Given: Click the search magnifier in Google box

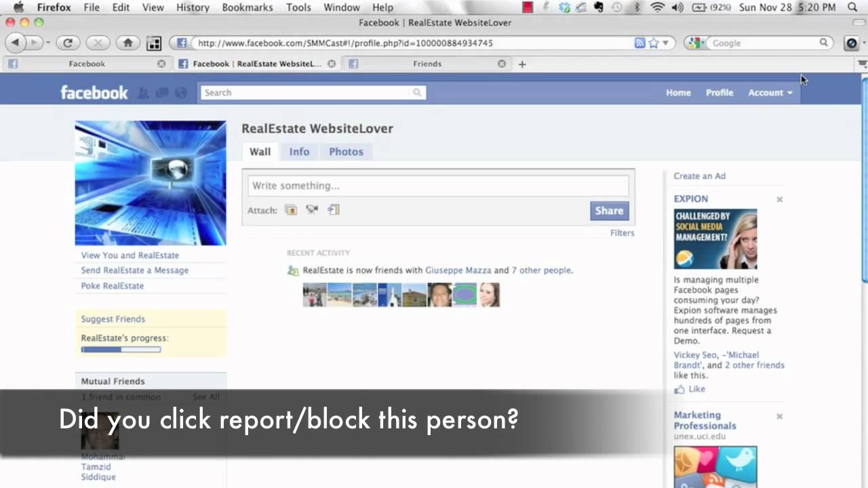Looking at the screenshot, I should [x=824, y=43].
